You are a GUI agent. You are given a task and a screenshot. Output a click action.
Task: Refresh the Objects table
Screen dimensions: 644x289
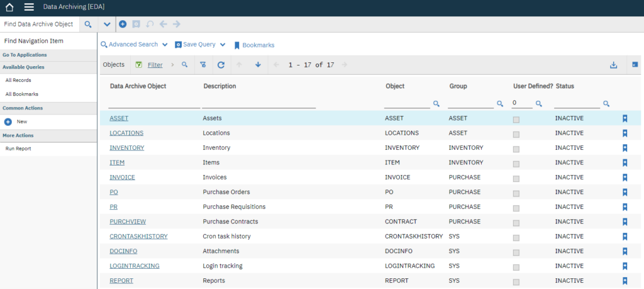point(221,65)
